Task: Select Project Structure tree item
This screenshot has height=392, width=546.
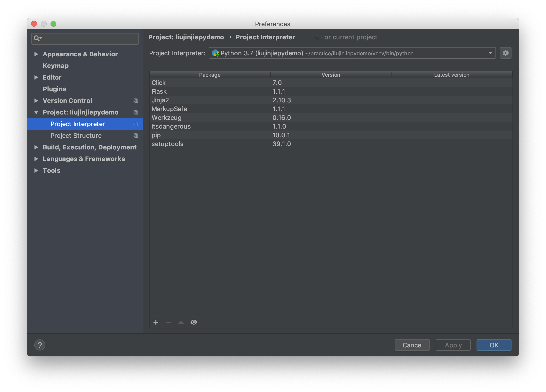Action: [85, 136]
